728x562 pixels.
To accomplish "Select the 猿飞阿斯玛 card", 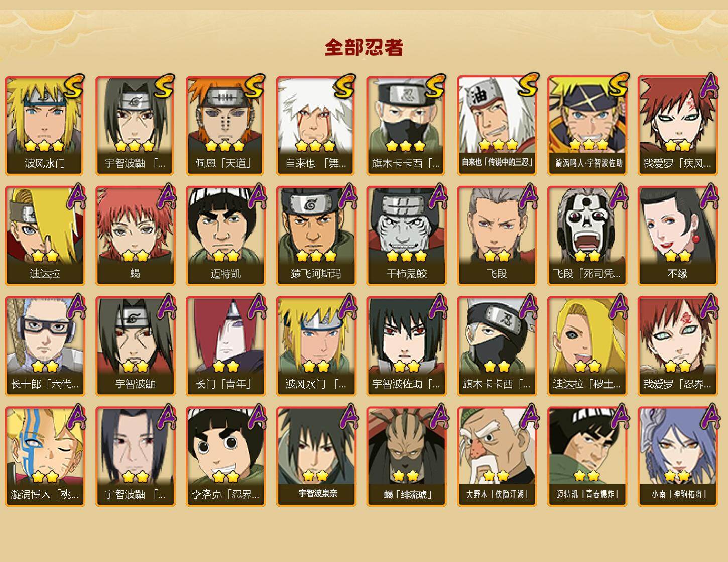I will (x=316, y=236).
